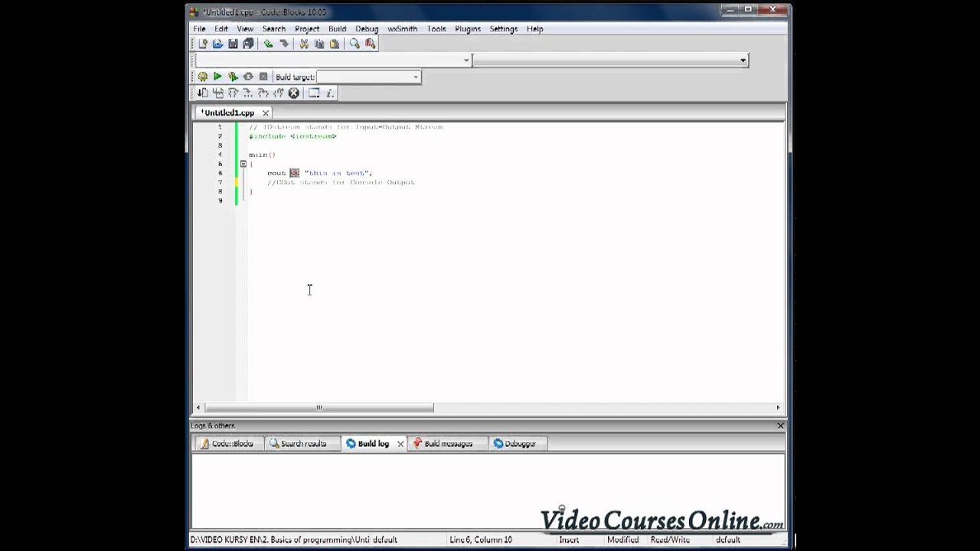Click the Save file floppy icon
Screen dimensions: 980x551
pyautogui.click(x=233, y=44)
